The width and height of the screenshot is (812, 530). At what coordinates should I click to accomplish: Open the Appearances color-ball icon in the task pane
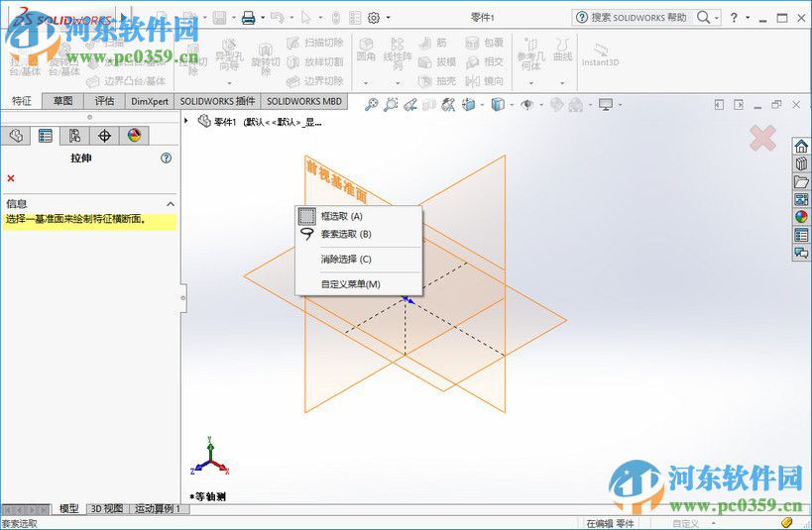[x=802, y=217]
